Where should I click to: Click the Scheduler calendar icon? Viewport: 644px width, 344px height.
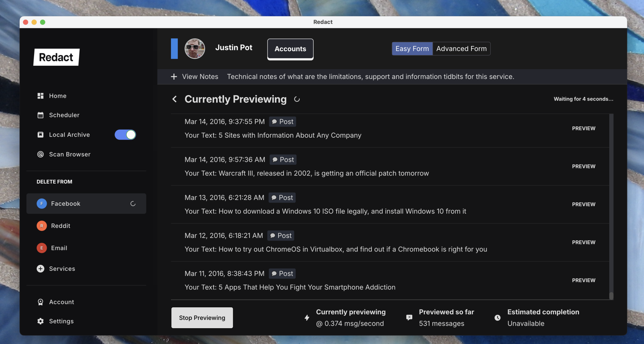pos(40,115)
